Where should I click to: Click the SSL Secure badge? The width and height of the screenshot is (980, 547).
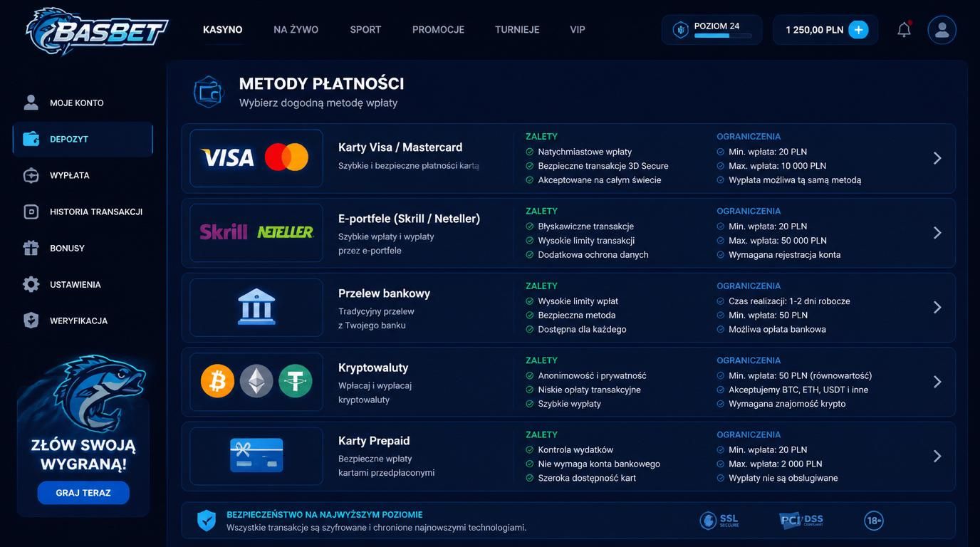719,521
